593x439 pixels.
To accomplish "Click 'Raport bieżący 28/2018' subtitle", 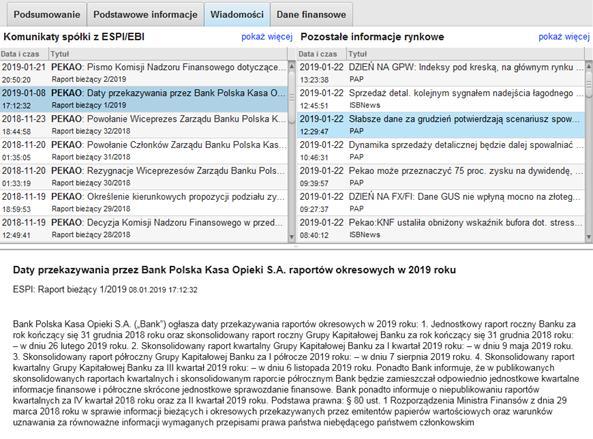I will (91, 235).
